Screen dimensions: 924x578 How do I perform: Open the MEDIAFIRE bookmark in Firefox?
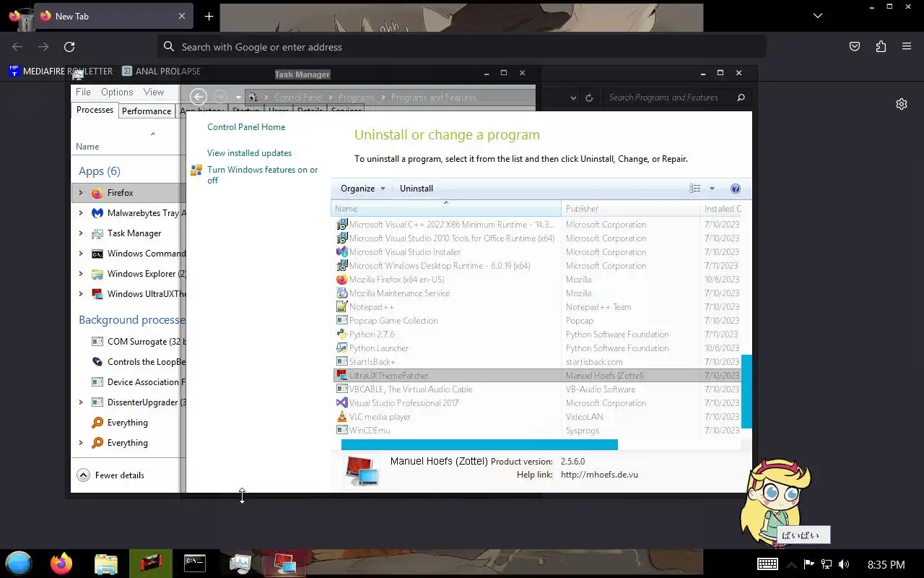click(61, 71)
